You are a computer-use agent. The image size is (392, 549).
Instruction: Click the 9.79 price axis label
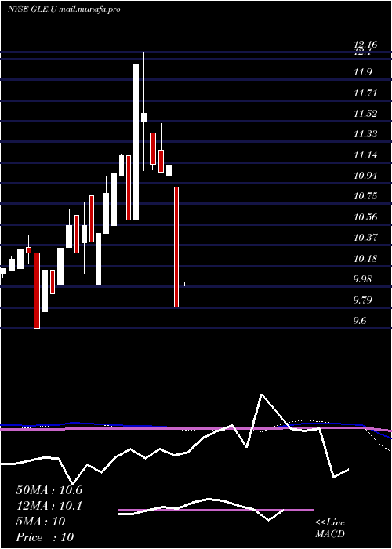tap(362, 300)
